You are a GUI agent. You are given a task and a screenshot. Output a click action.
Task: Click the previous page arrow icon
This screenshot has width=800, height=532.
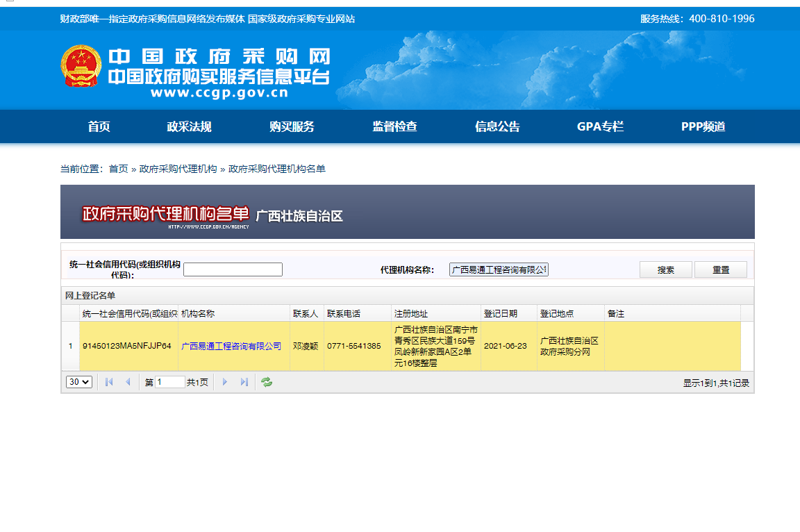[128, 381]
